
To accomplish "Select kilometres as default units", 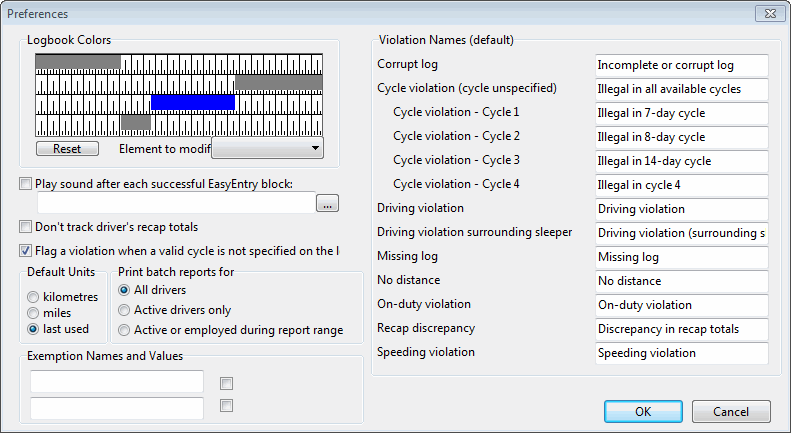I will click(x=36, y=297).
